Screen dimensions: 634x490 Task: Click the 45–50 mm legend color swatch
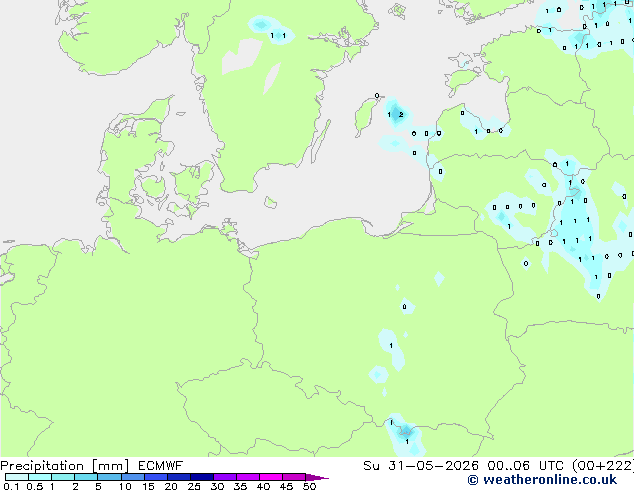(x=294, y=477)
